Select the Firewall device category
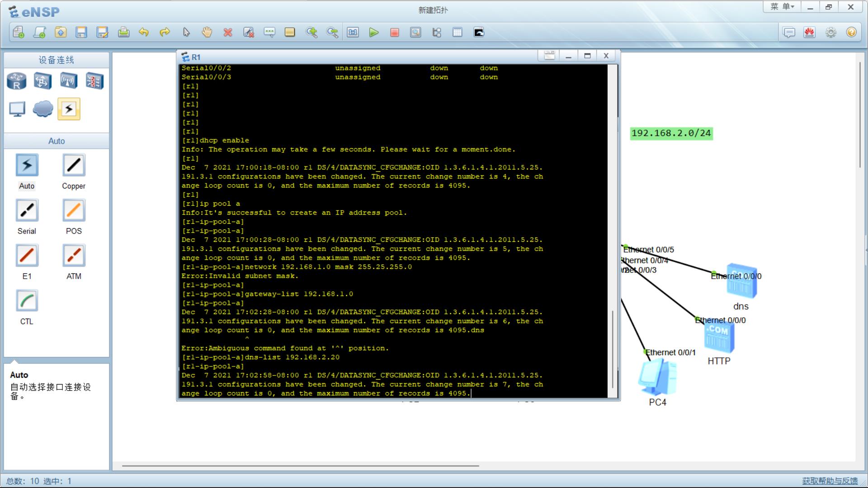 pos(94,81)
